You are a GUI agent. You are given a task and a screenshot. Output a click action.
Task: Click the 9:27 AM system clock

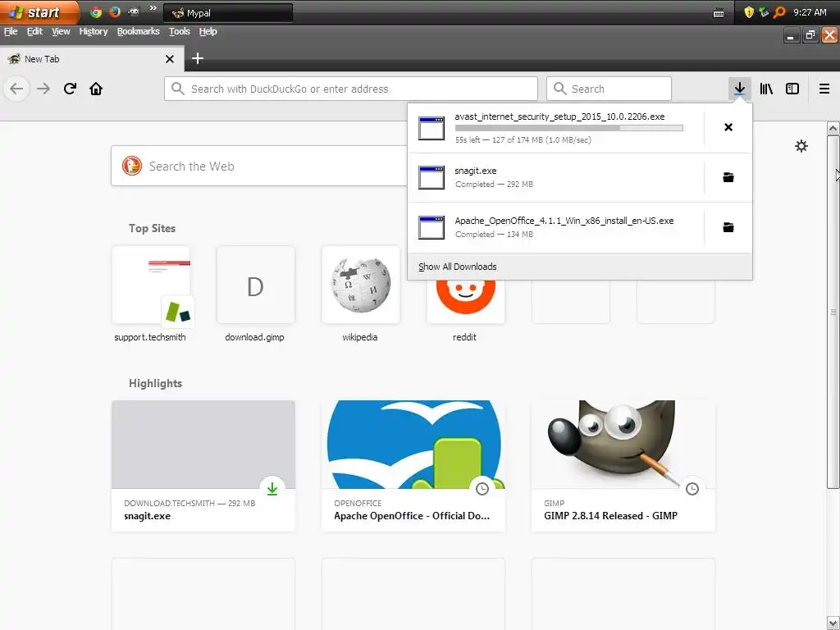pos(810,12)
